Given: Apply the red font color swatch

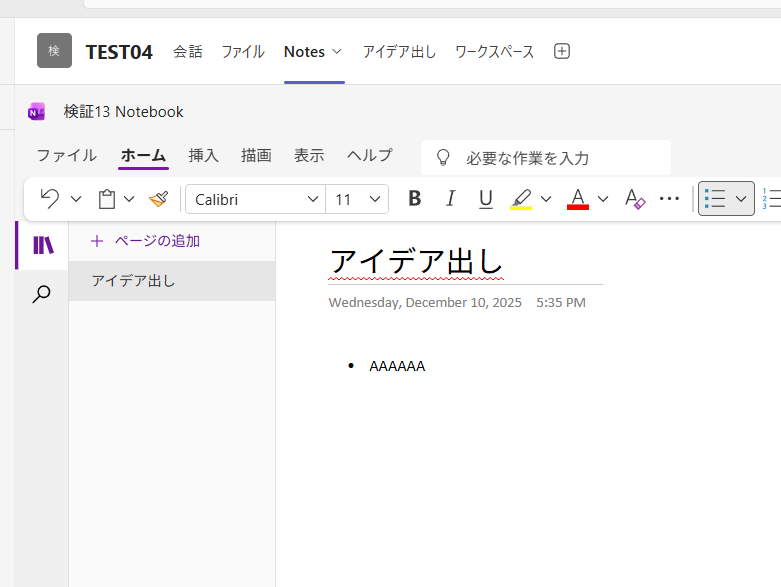Looking at the screenshot, I should pyautogui.click(x=578, y=199).
